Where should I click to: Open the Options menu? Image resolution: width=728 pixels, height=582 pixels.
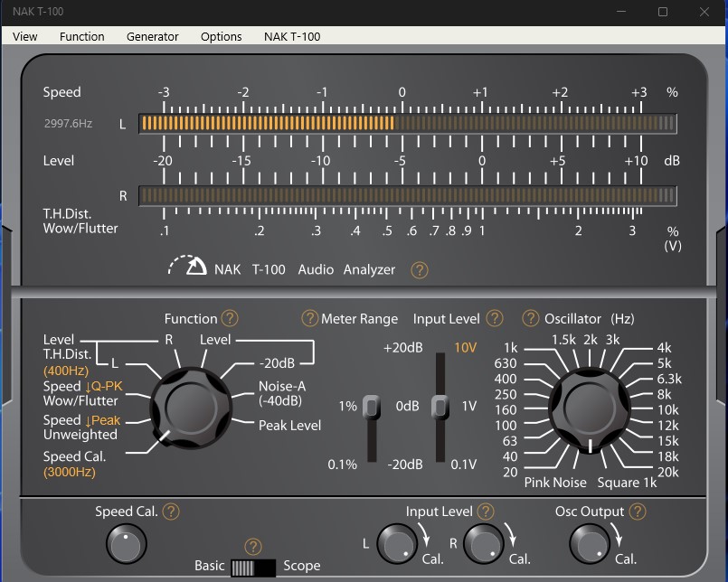[221, 36]
